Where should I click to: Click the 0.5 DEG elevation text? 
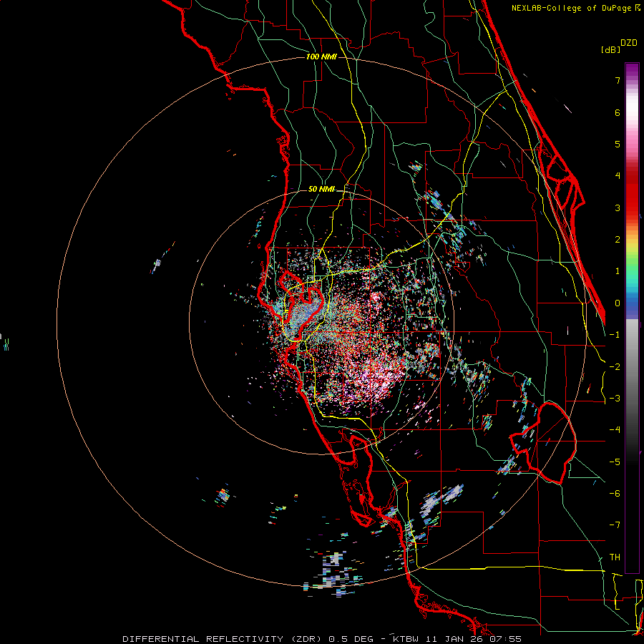[351, 639]
